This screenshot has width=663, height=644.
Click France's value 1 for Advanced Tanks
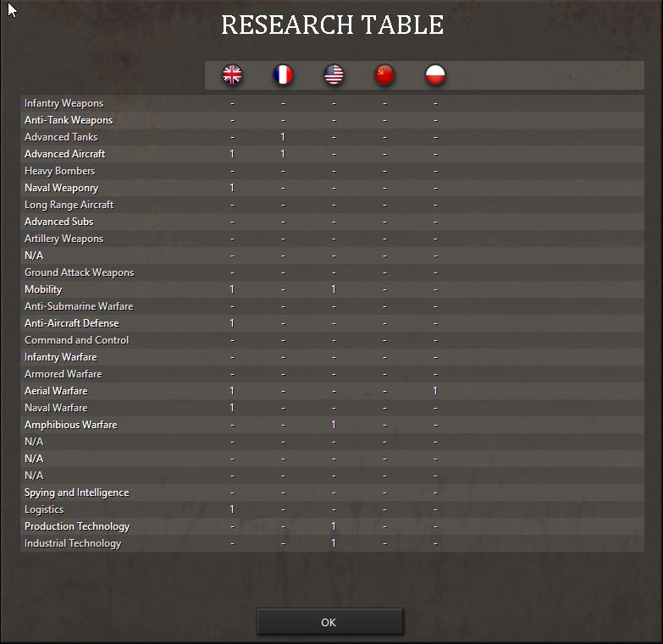tap(283, 137)
